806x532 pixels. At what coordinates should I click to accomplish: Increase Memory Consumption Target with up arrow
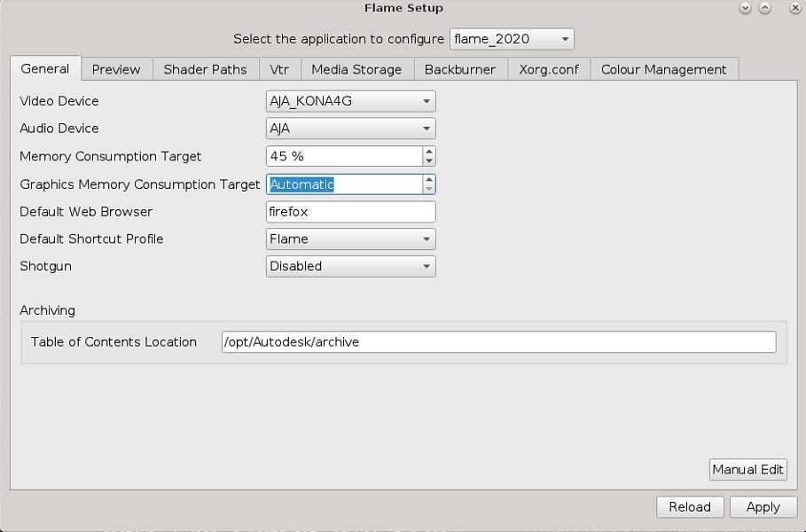coord(429,151)
